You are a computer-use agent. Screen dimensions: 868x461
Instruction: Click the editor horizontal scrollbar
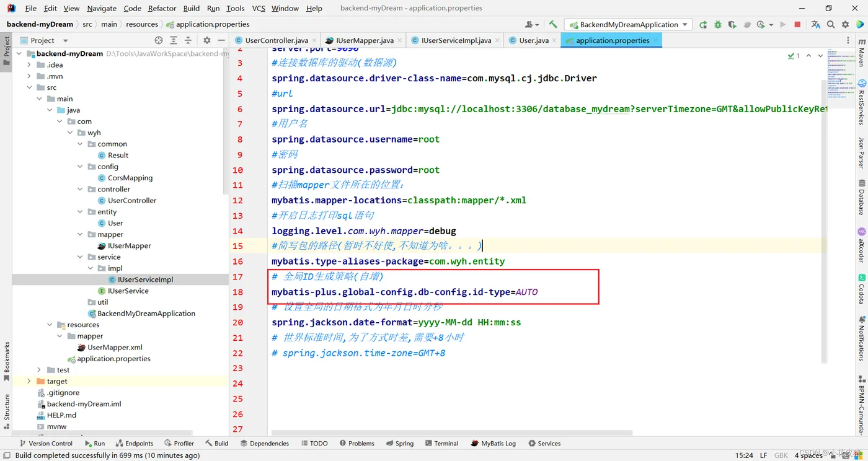pyautogui.click(x=452, y=432)
